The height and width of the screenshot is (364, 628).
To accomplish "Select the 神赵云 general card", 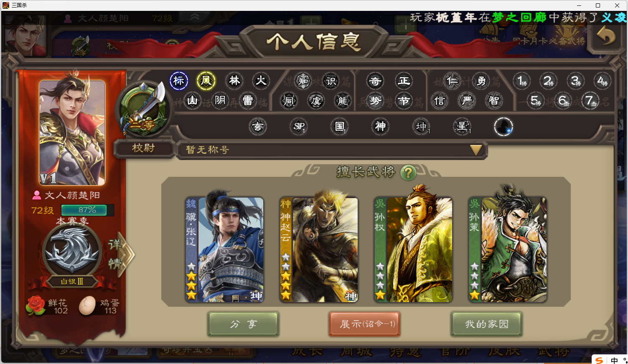I will pyautogui.click(x=319, y=249).
